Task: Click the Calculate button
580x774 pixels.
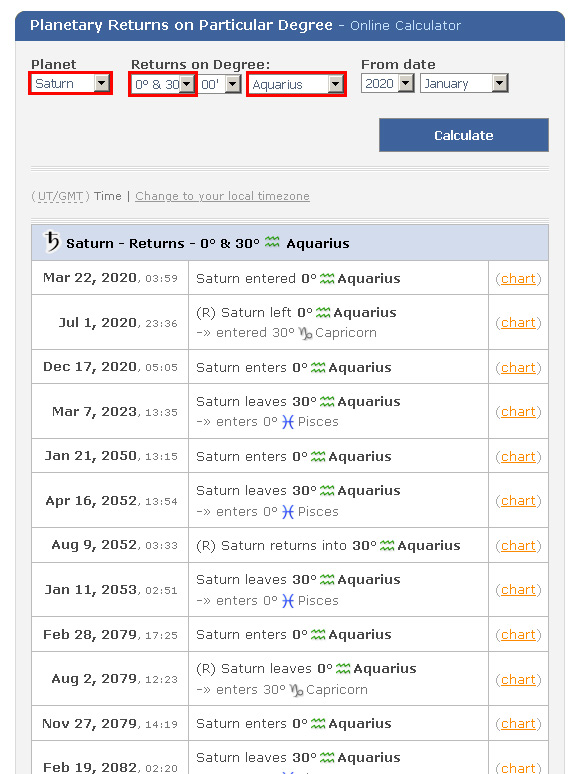Action: 464,135
